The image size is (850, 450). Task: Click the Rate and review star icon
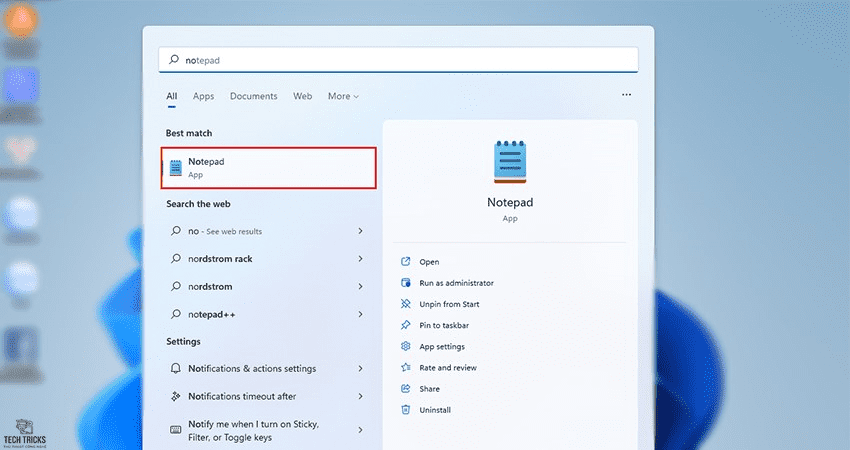click(405, 367)
